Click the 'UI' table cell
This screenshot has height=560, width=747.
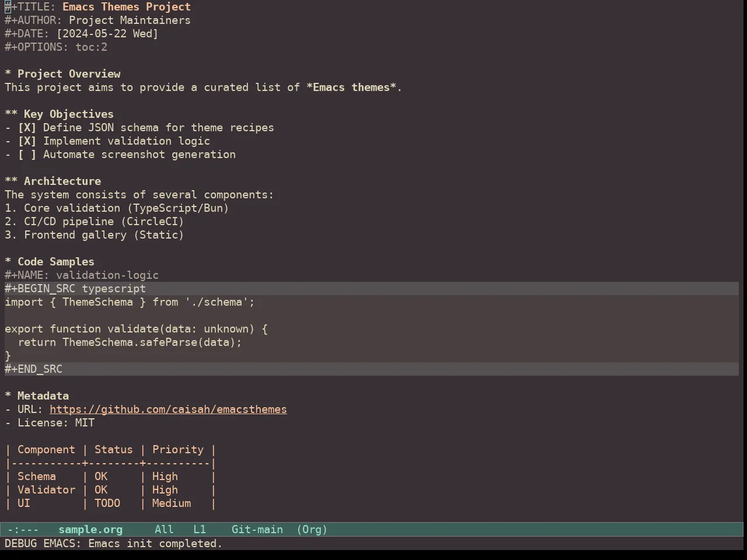click(x=24, y=503)
